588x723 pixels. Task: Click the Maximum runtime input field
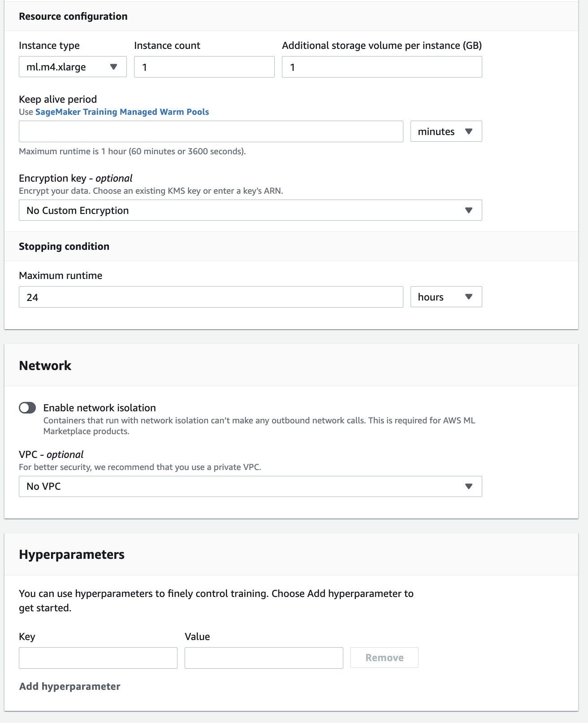211,297
